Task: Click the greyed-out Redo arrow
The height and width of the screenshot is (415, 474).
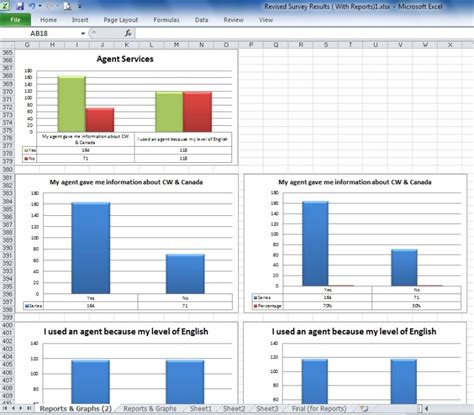Action: tap(51, 6)
